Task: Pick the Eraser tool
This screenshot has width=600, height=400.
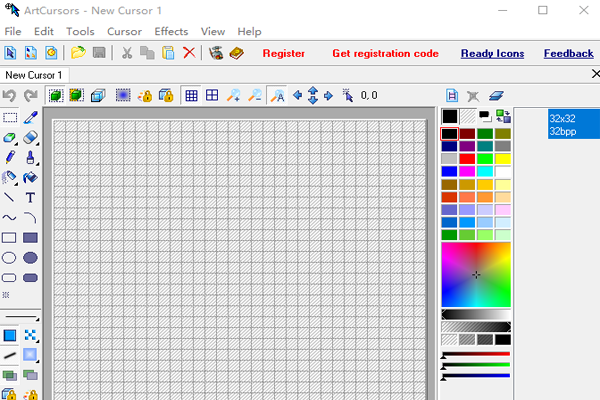Action: [31, 137]
